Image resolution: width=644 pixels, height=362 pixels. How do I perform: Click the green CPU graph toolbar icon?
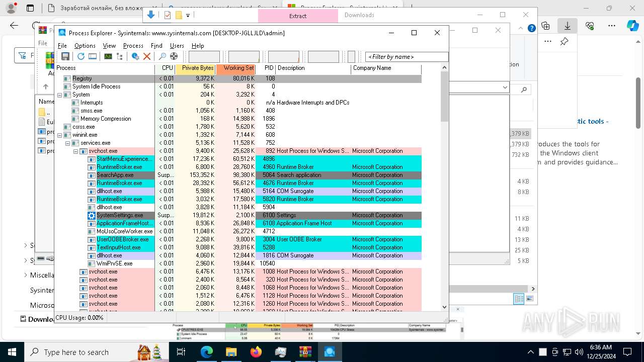108,57
